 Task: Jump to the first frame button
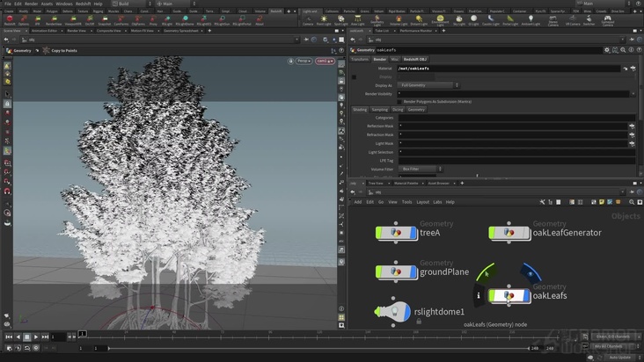click(9, 337)
